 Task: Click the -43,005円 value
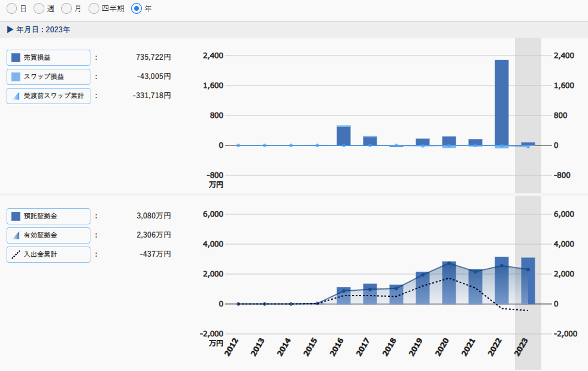[x=154, y=77]
